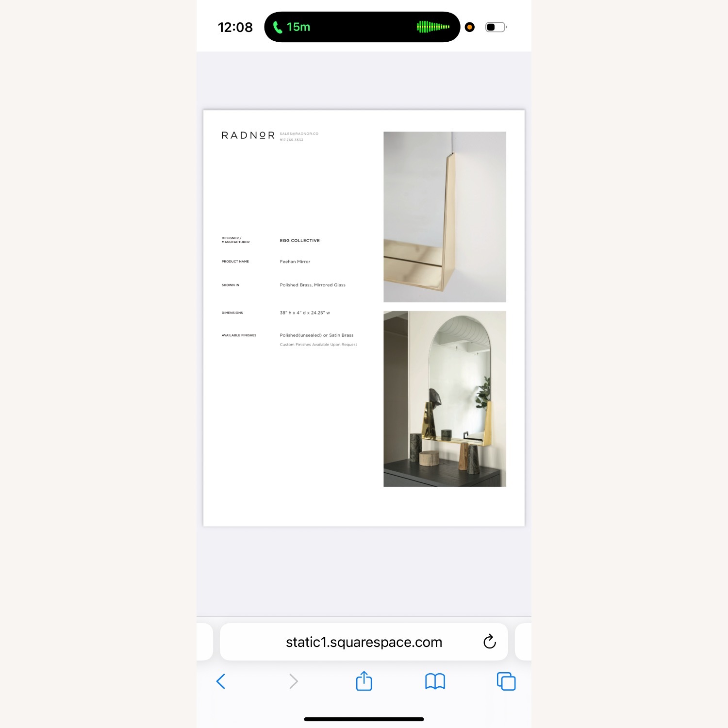Open the arched mirror room photo
Image resolution: width=728 pixels, height=728 pixels.
coord(445,399)
